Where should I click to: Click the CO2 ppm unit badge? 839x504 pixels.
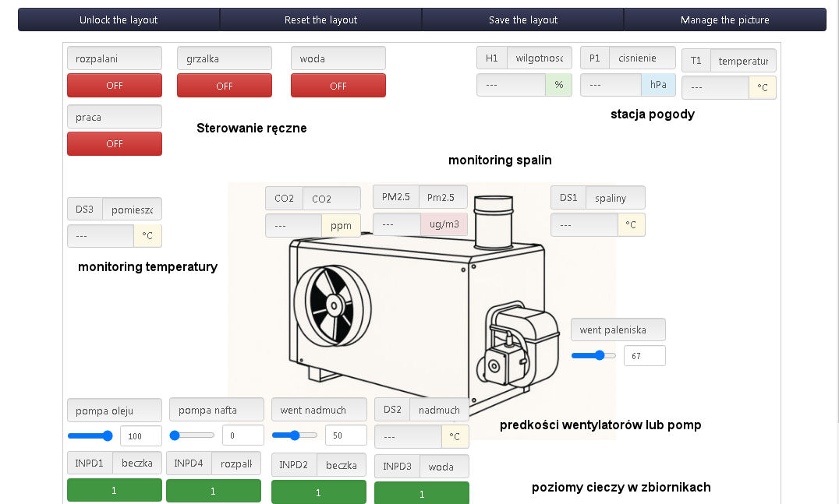pyautogui.click(x=341, y=226)
